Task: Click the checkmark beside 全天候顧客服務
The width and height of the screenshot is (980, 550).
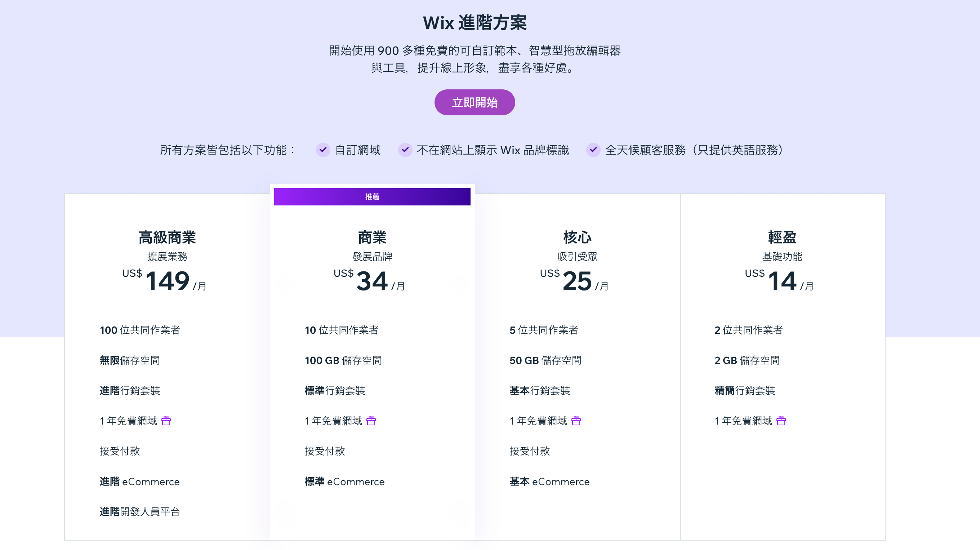Action: pyautogui.click(x=593, y=150)
